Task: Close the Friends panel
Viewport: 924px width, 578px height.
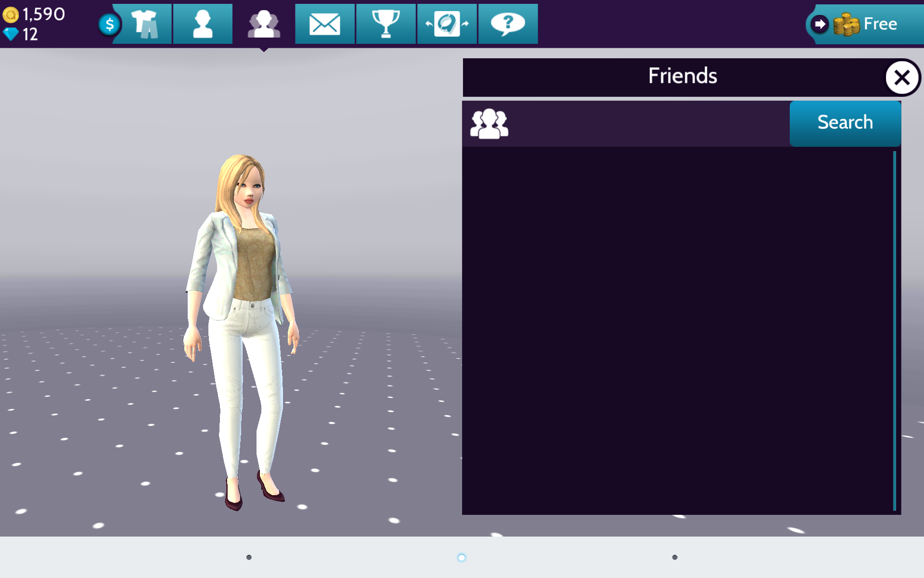Action: coord(902,78)
